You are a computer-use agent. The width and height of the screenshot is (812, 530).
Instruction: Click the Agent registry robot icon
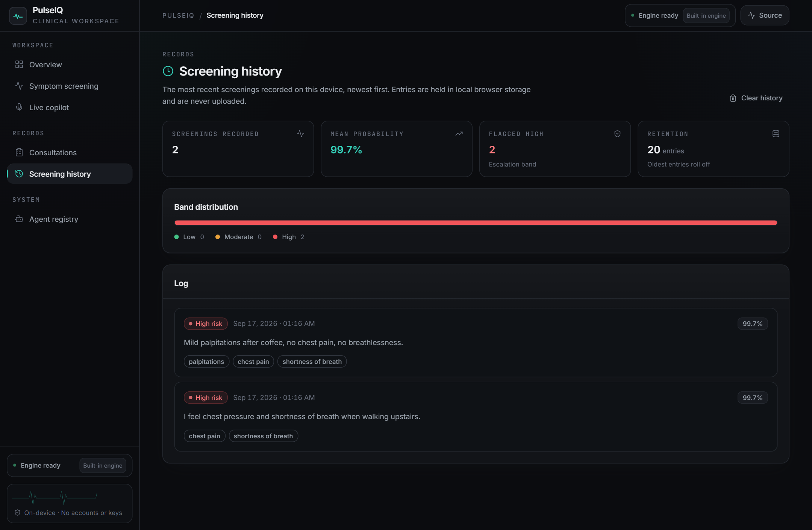point(19,219)
